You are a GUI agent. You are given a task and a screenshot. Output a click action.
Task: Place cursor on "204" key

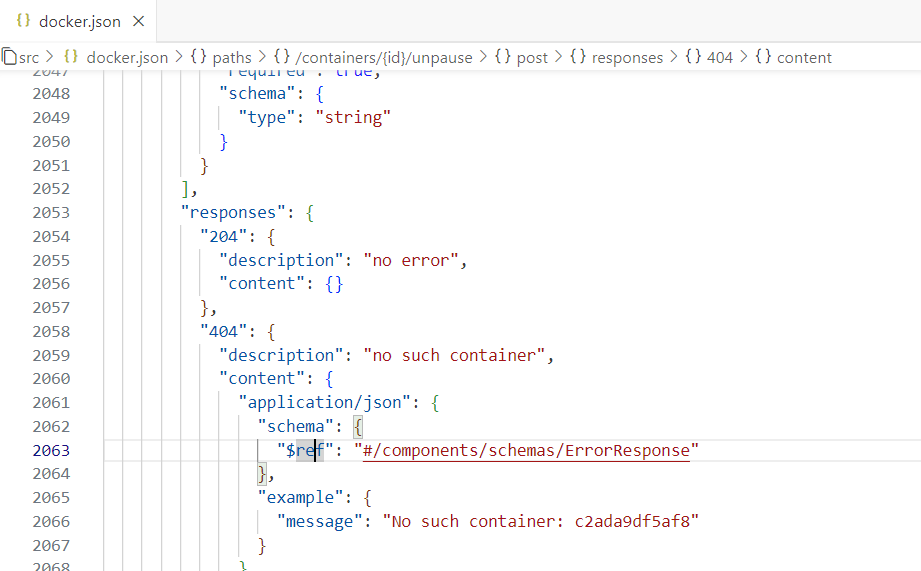[x=223, y=237]
